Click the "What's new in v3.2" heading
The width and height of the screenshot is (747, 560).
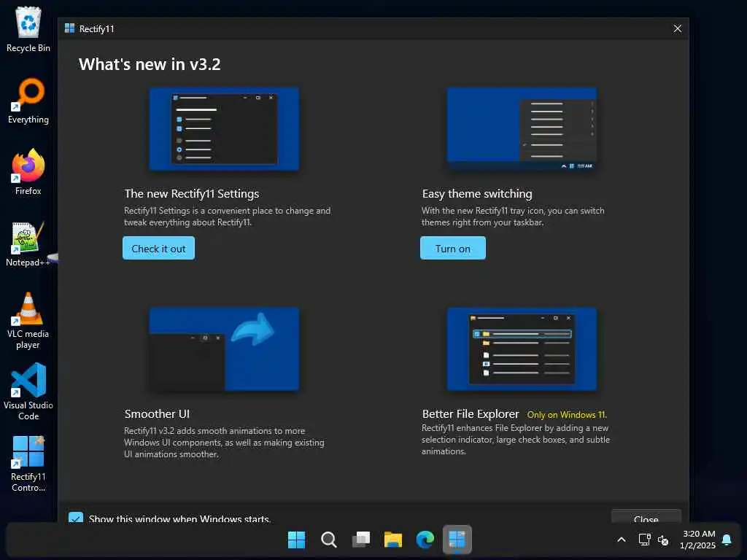point(150,64)
